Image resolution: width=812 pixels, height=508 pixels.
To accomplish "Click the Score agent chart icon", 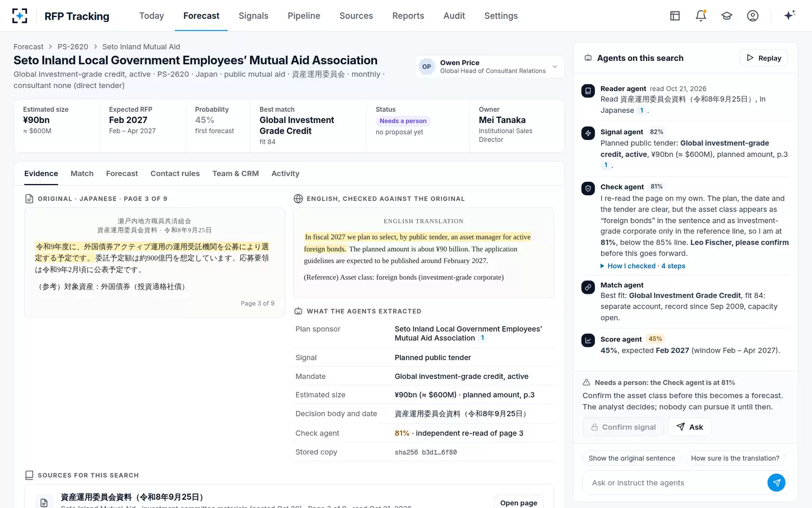I will (588, 340).
